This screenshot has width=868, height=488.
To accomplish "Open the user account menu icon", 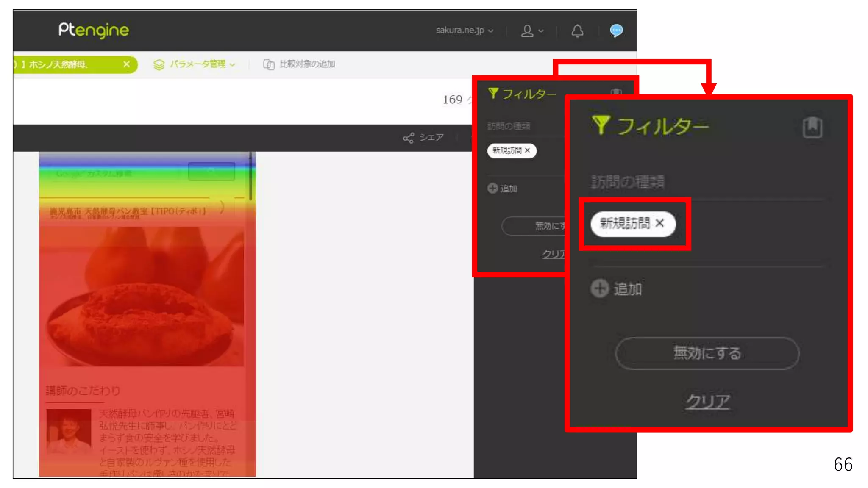I will [527, 31].
